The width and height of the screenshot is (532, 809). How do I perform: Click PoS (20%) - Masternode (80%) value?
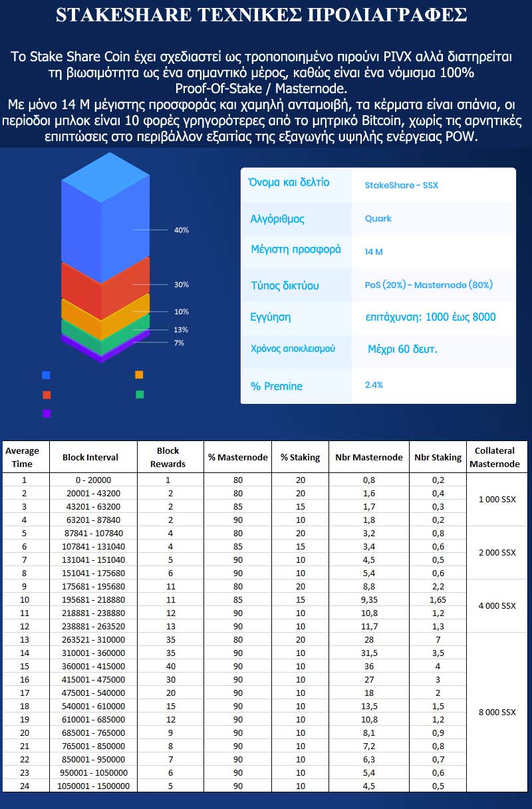point(428,285)
